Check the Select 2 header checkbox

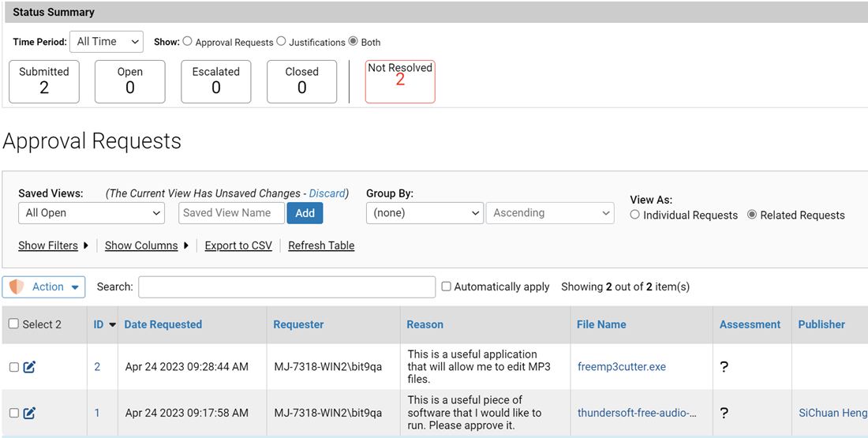pos(13,324)
